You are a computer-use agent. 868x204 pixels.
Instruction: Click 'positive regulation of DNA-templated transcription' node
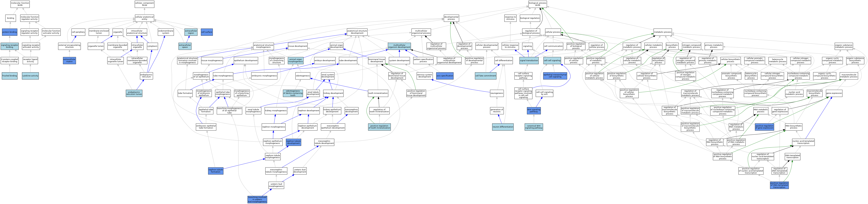(x=779, y=185)
